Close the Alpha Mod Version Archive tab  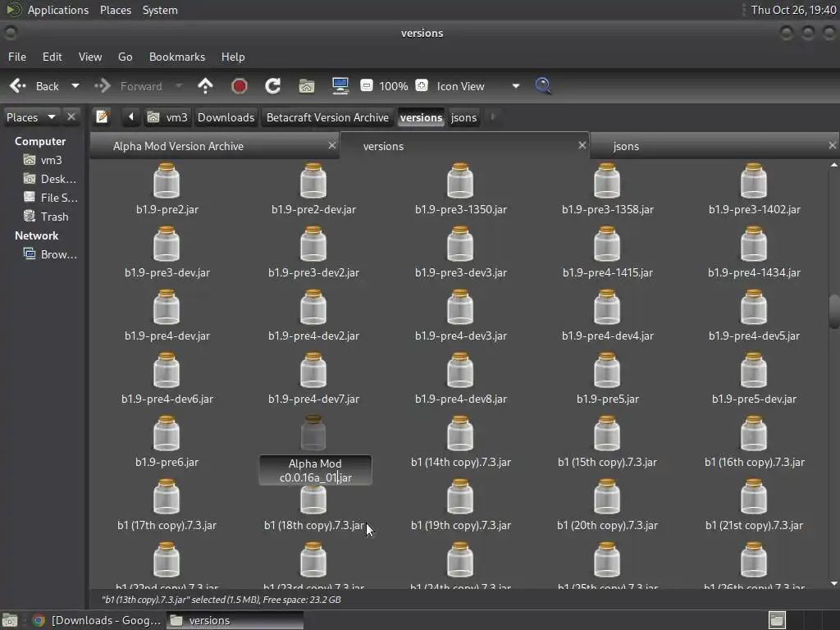tap(332, 145)
